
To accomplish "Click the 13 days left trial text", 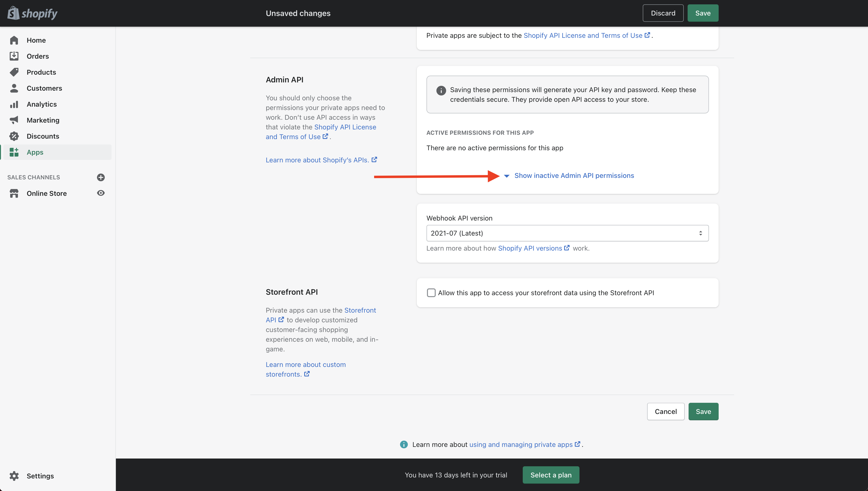I will (456, 475).
